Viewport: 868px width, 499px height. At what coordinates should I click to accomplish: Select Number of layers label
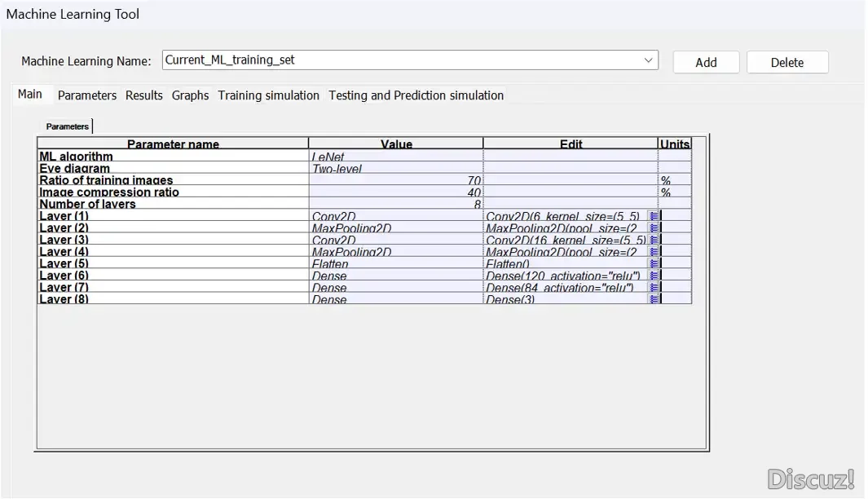click(x=173, y=204)
